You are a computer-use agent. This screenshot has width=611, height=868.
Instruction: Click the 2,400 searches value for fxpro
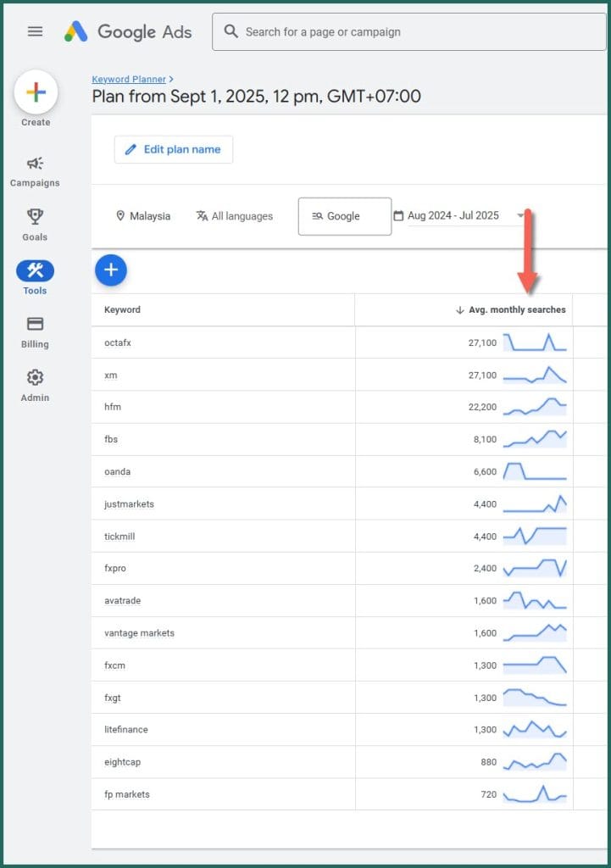tap(486, 569)
